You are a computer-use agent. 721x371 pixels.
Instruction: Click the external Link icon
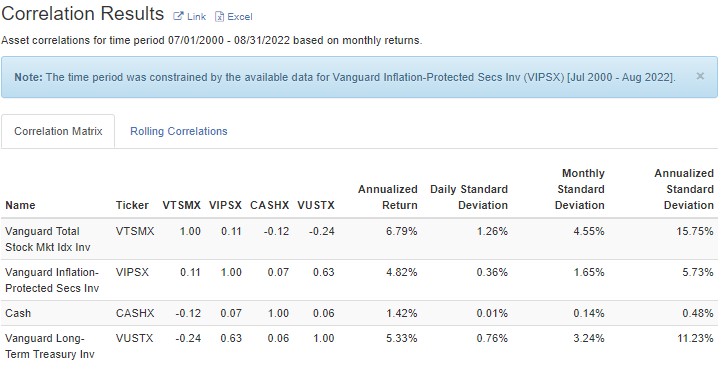pyautogui.click(x=178, y=17)
